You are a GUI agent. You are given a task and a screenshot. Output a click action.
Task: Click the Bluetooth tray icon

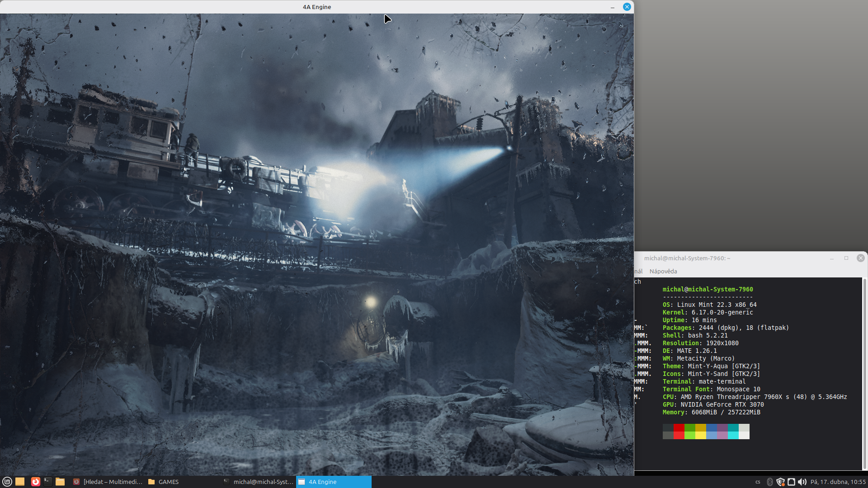coord(770,482)
